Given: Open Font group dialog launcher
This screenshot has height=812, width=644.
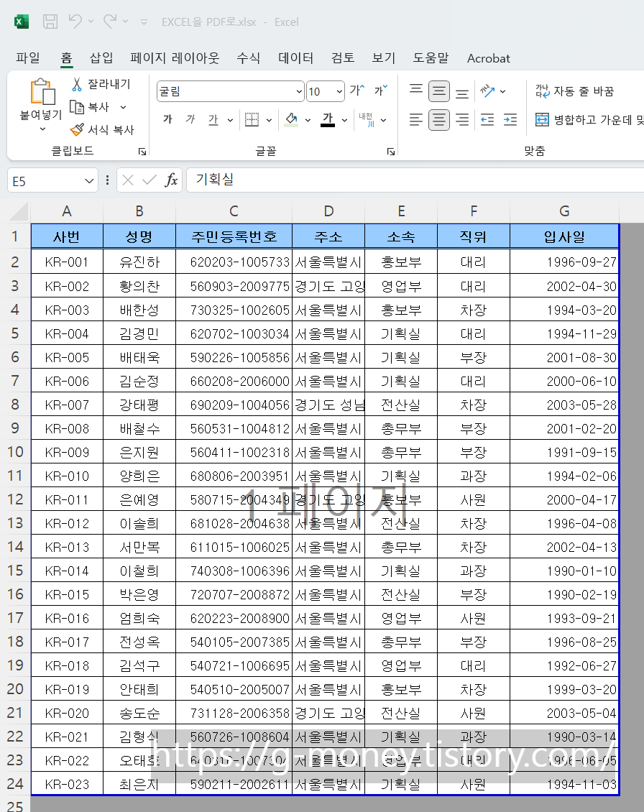Looking at the screenshot, I should click(x=391, y=151).
